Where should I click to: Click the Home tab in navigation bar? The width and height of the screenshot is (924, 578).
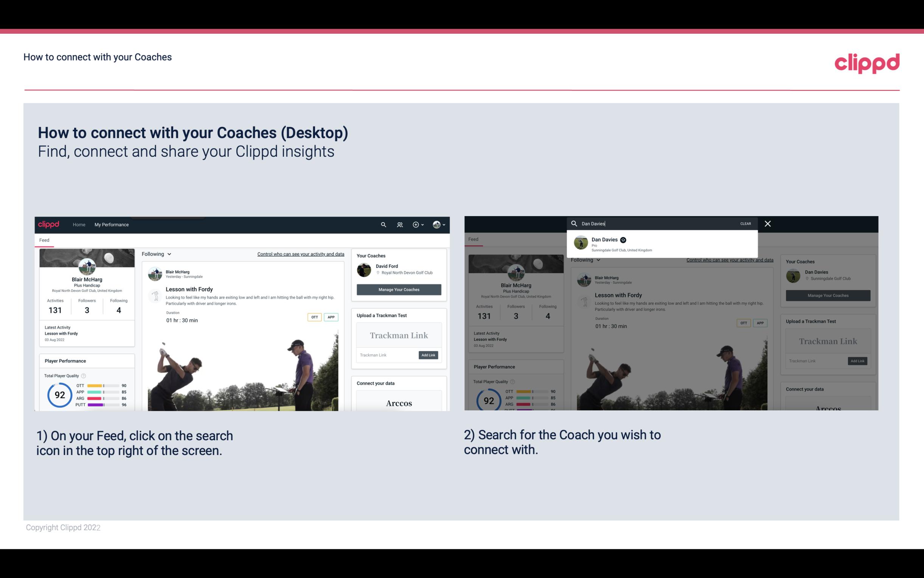pyautogui.click(x=79, y=224)
